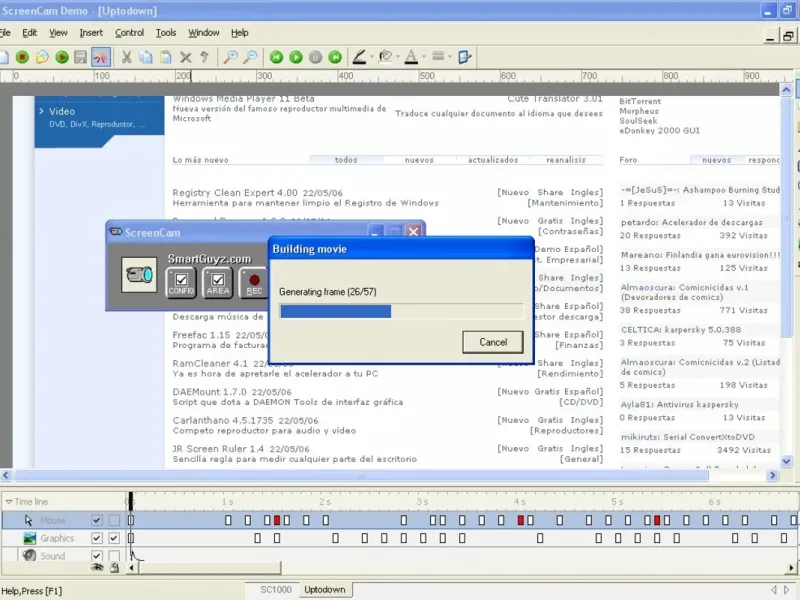Open the Edit menu
Image resolution: width=800 pixels, height=600 pixels.
(x=30, y=33)
